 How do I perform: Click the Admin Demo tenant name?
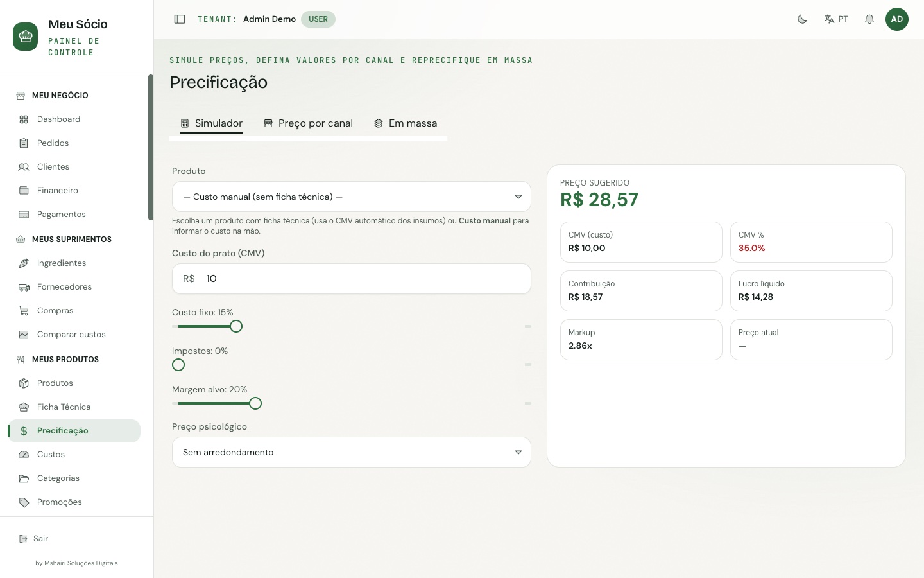[x=269, y=19]
